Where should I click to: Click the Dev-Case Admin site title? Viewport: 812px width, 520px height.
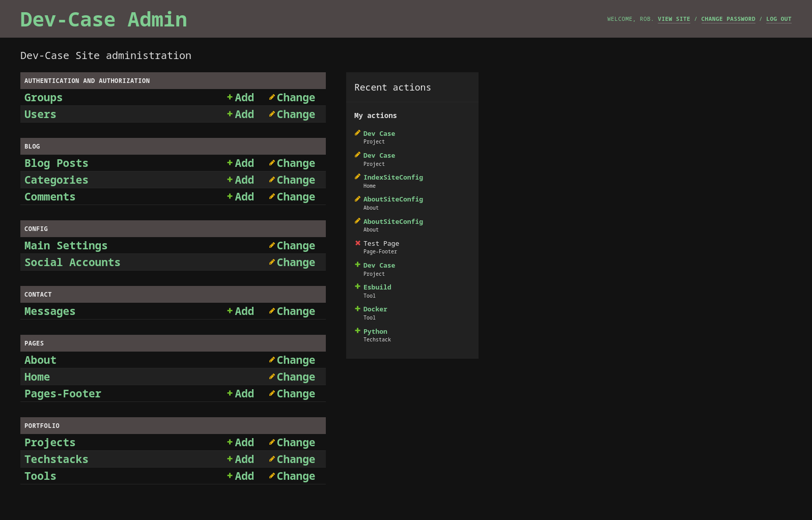click(103, 19)
